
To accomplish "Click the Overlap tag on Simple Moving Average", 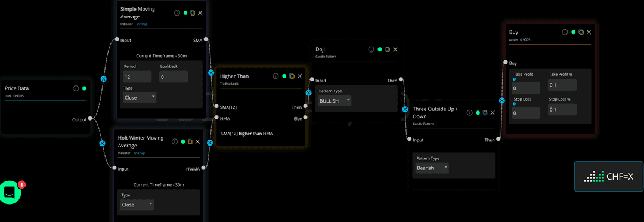I will click(142, 24).
